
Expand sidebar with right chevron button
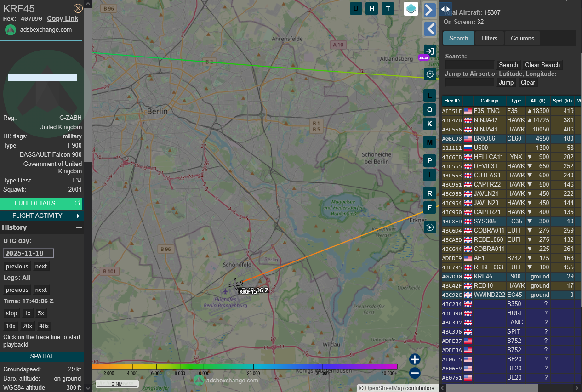(429, 10)
